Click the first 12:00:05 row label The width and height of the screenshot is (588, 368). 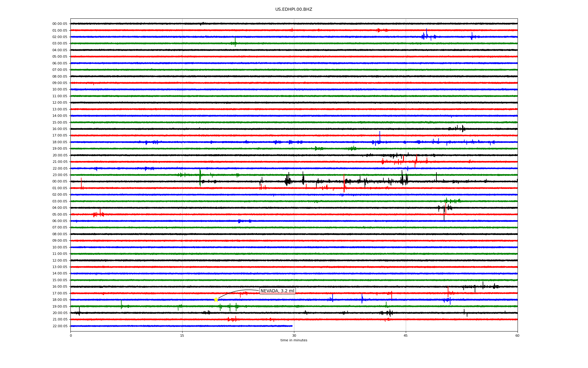[60, 103]
